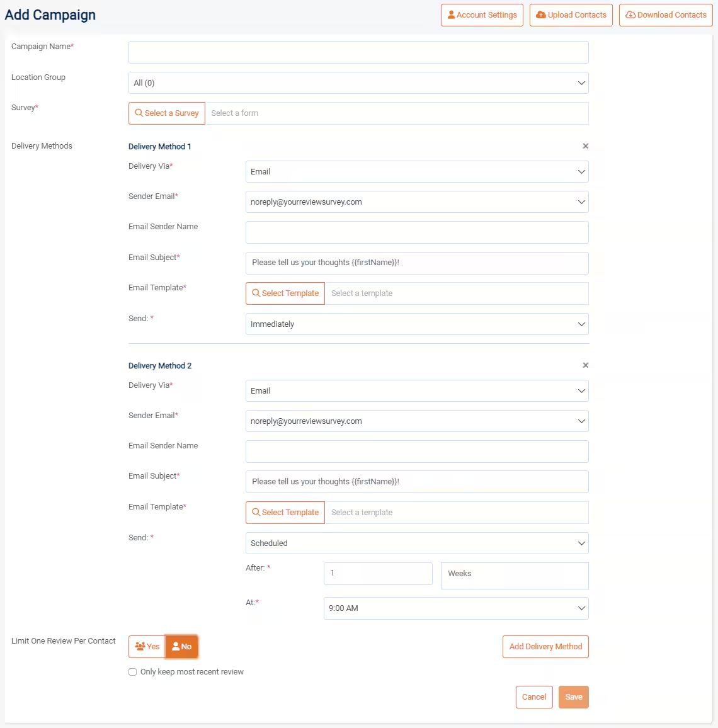This screenshot has height=728, width=718.
Task: Open the 9:00 AM time dropdown
Action: click(x=455, y=608)
